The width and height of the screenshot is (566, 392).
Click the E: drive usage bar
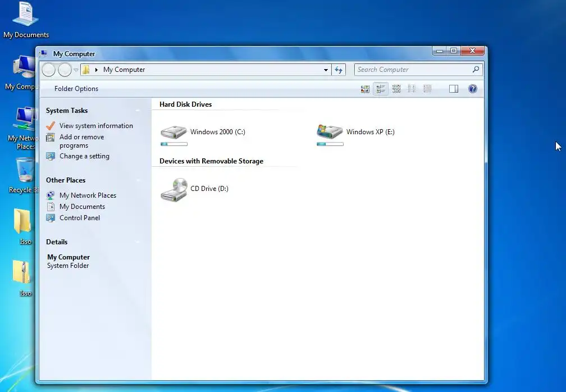tap(330, 144)
